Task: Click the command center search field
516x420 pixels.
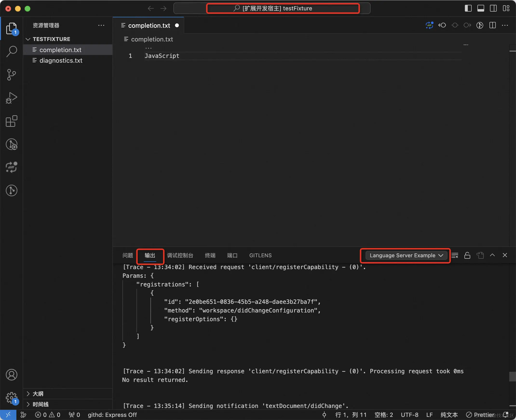Action: pos(272,8)
